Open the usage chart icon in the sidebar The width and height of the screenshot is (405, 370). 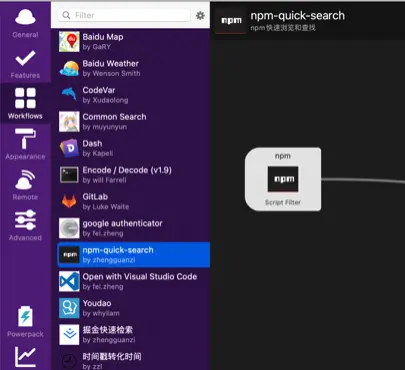click(x=25, y=357)
